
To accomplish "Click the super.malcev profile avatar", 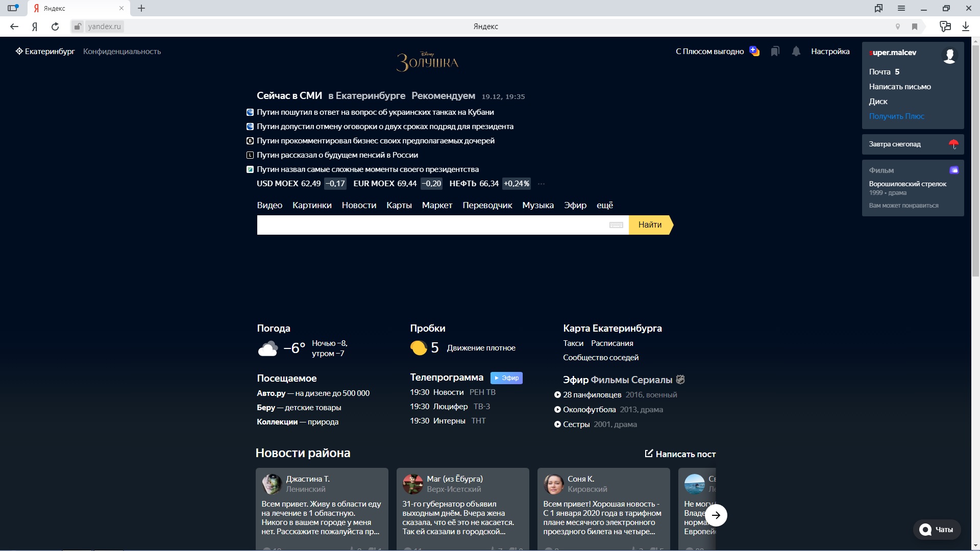I will click(x=949, y=55).
